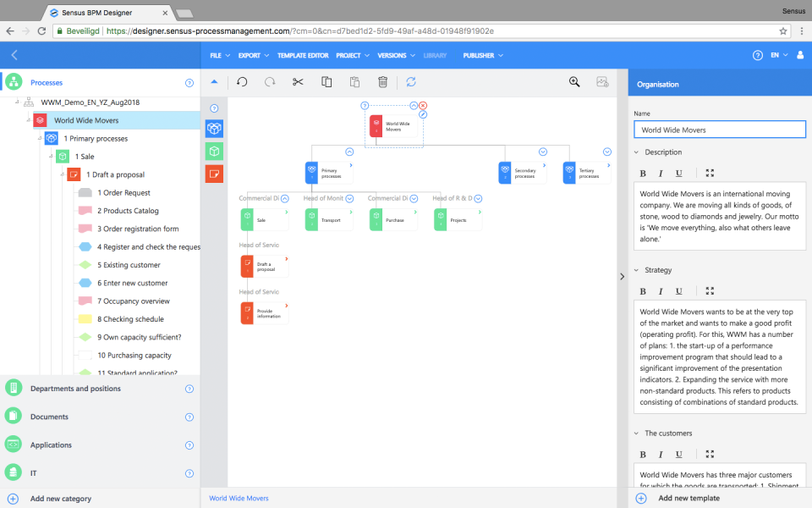Open the EN language dropdown
This screenshot has width=812, height=508.
pos(779,55)
